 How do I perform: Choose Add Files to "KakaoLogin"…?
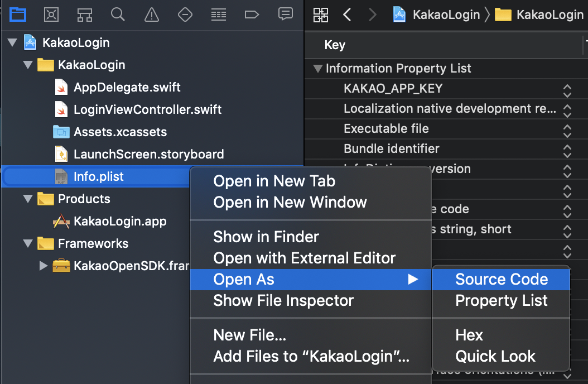tap(311, 357)
